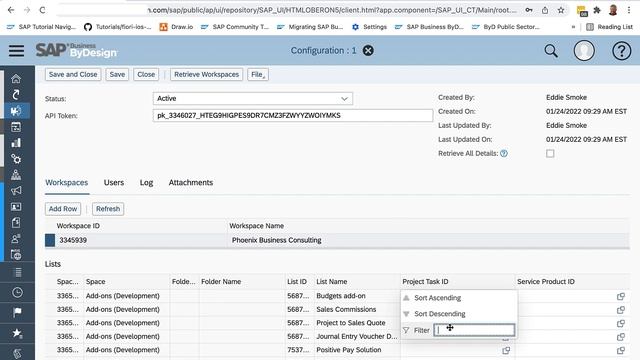Open value help in Project to Sales Quote row
Image resolution: width=640 pixels, height=360 pixels.
click(x=621, y=323)
